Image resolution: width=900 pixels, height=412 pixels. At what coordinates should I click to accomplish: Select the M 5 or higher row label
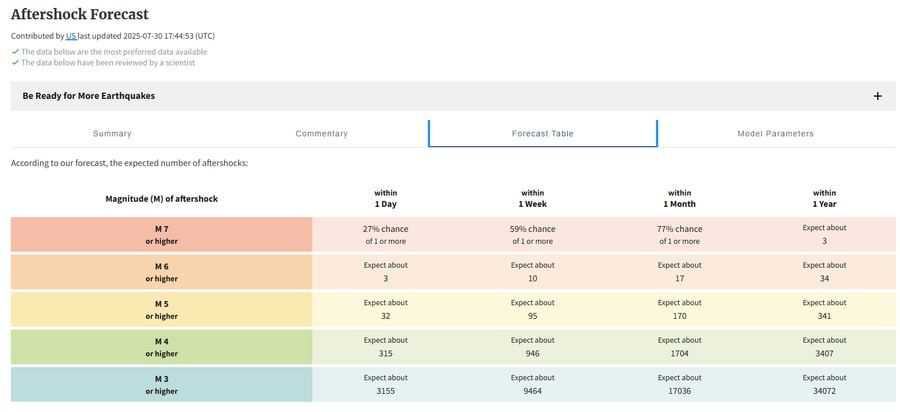click(161, 309)
